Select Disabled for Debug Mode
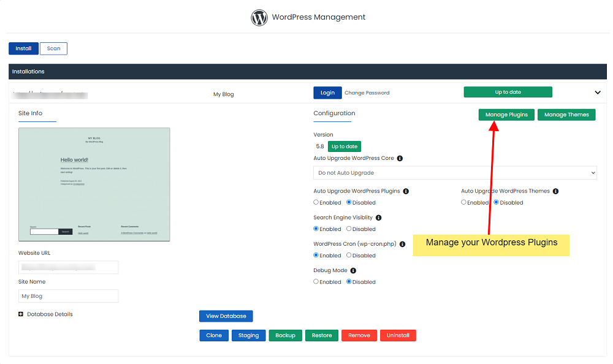The width and height of the screenshot is (613, 364). click(x=349, y=281)
